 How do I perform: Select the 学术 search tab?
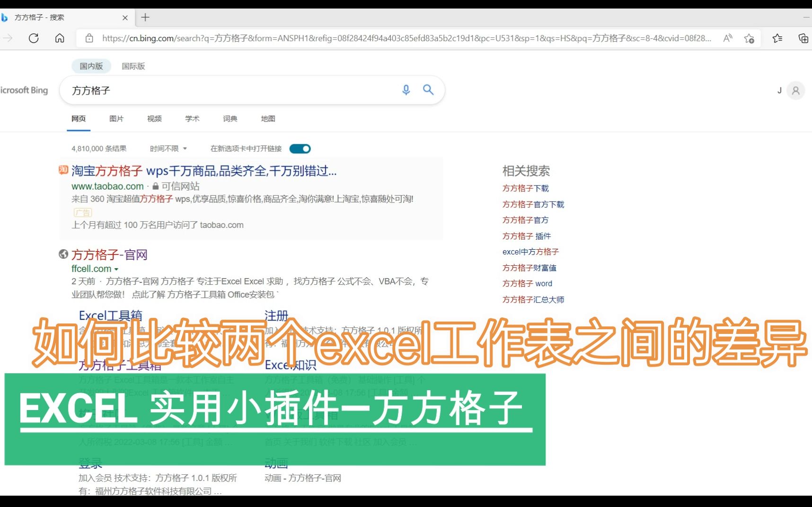tap(192, 119)
